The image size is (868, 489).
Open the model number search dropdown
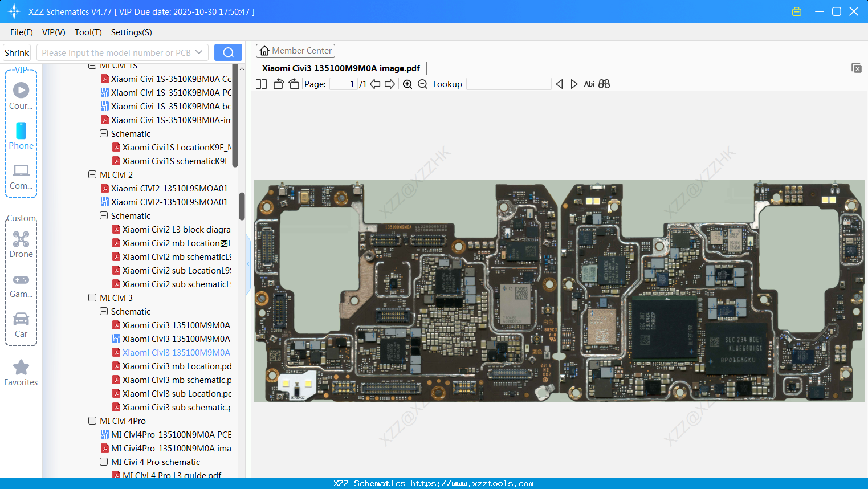(x=200, y=52)
